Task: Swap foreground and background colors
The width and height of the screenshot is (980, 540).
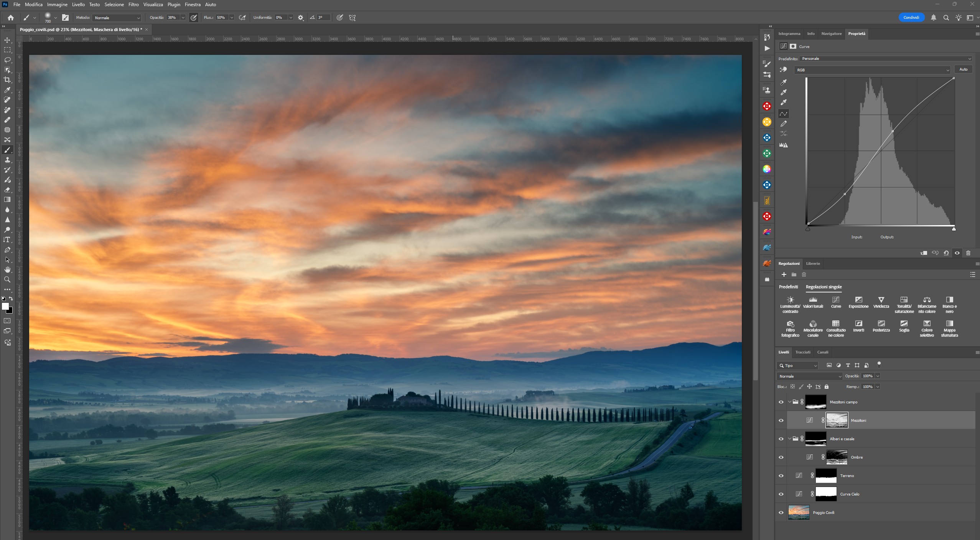Action: 11,298
